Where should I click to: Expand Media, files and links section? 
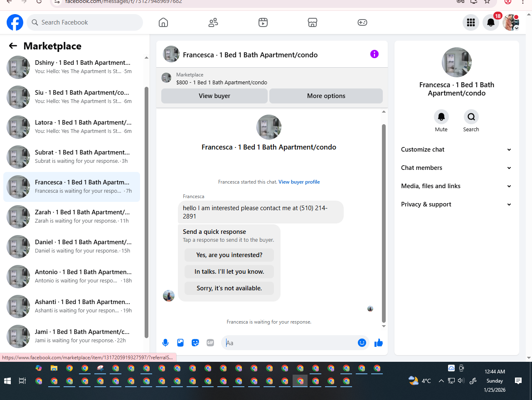[x=456, y=186]
